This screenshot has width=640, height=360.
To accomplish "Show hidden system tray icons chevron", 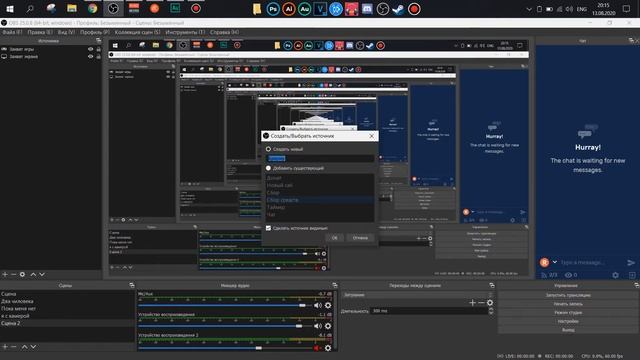I will [529, 9].
